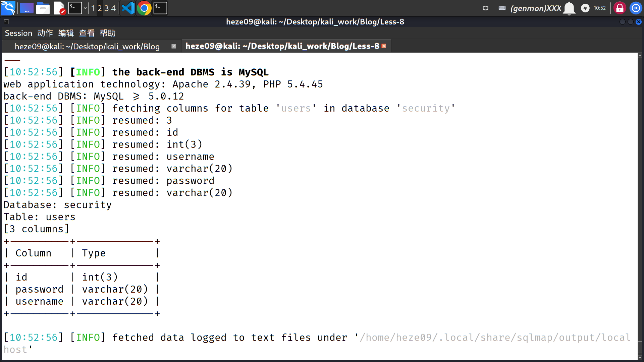Switch to workspace 3

(106, 8)
